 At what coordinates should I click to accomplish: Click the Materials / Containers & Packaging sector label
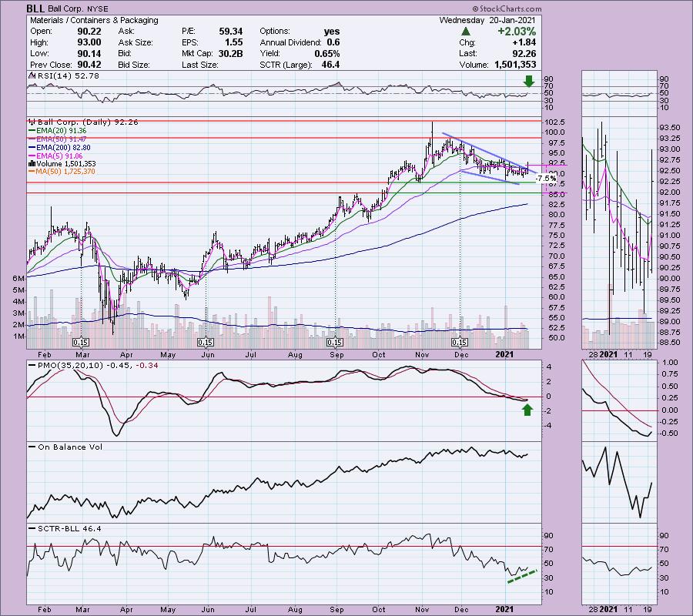(94, 20)
